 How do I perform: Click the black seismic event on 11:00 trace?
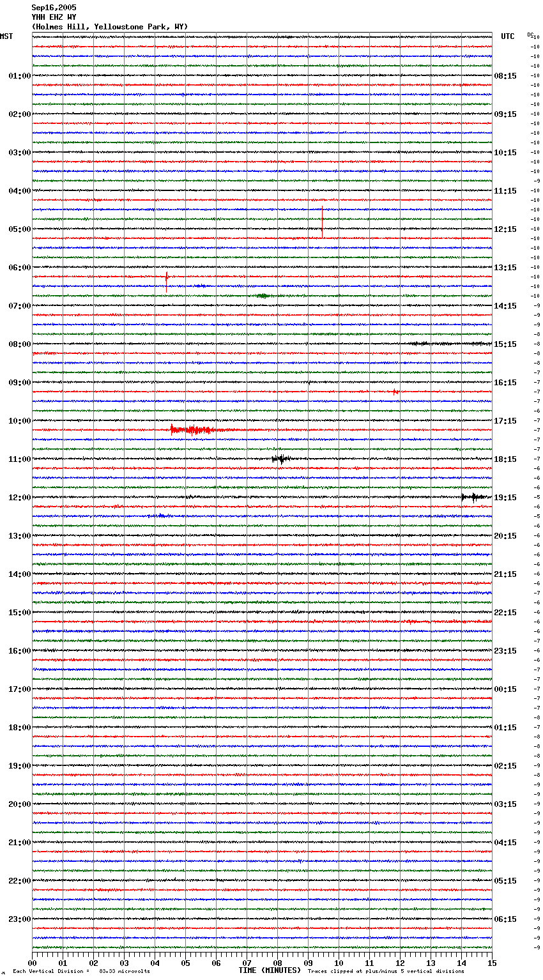pyautogui.click(x=280, y=459)
